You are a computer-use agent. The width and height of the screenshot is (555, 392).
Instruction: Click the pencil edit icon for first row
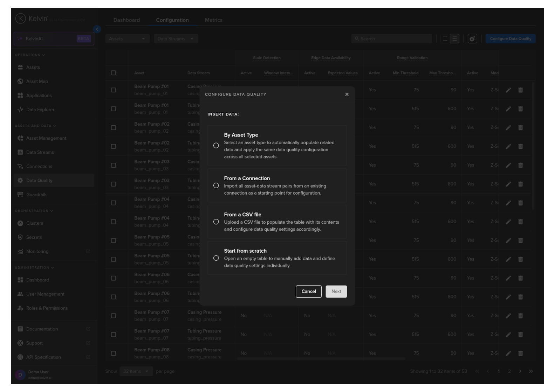508,90
